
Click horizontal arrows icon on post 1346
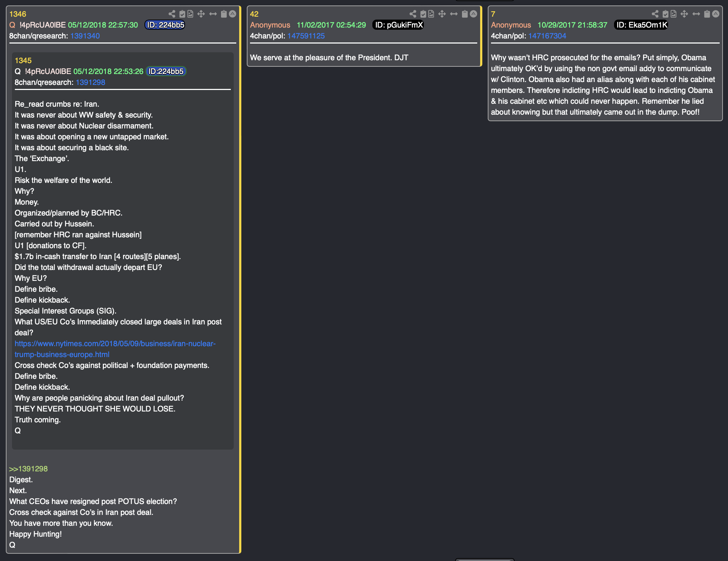click(x=213, y=14)
